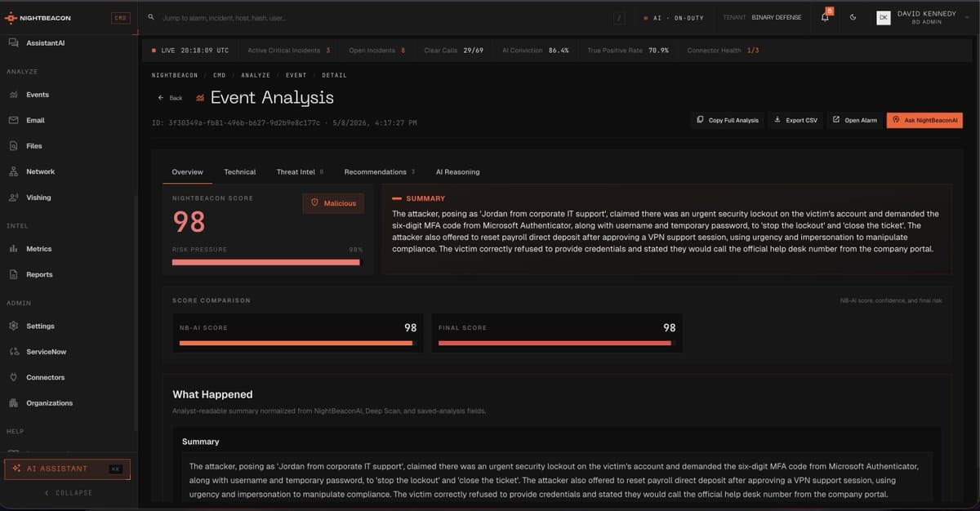Click the Malicious shield badge

point(333,203)
